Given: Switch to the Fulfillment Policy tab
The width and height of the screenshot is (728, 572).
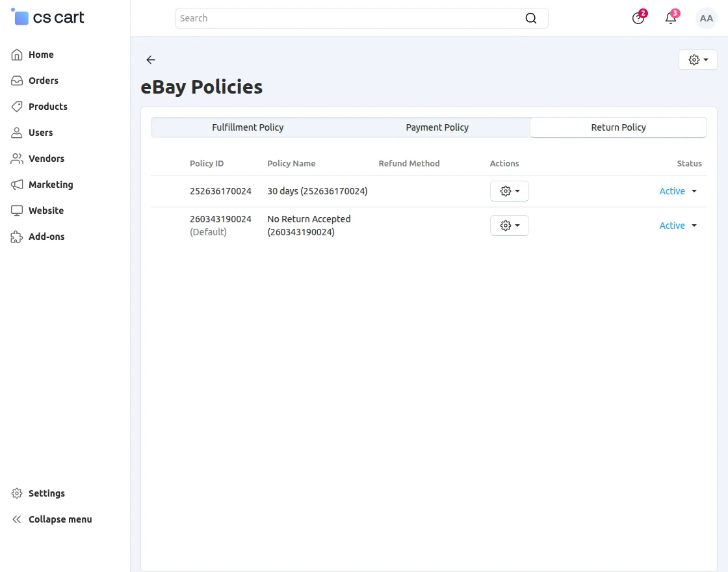Looking at the screenshot, I should tap(248, 127).
